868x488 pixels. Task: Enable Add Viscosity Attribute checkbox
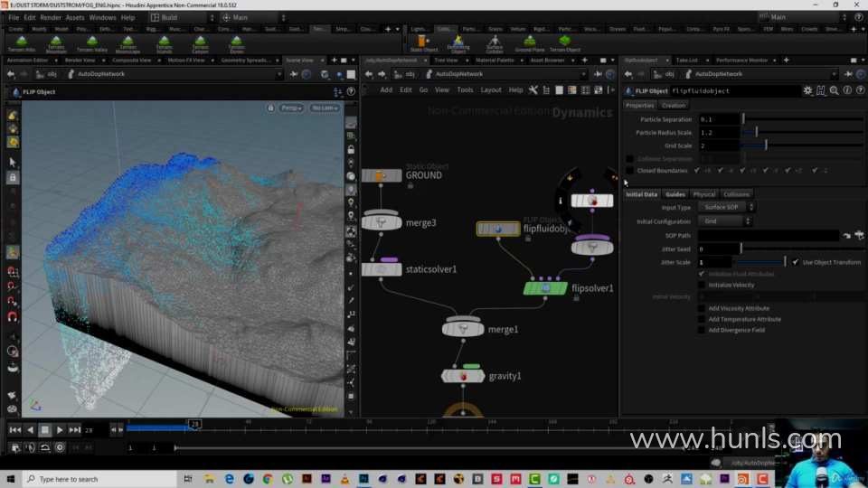[702, 308]
